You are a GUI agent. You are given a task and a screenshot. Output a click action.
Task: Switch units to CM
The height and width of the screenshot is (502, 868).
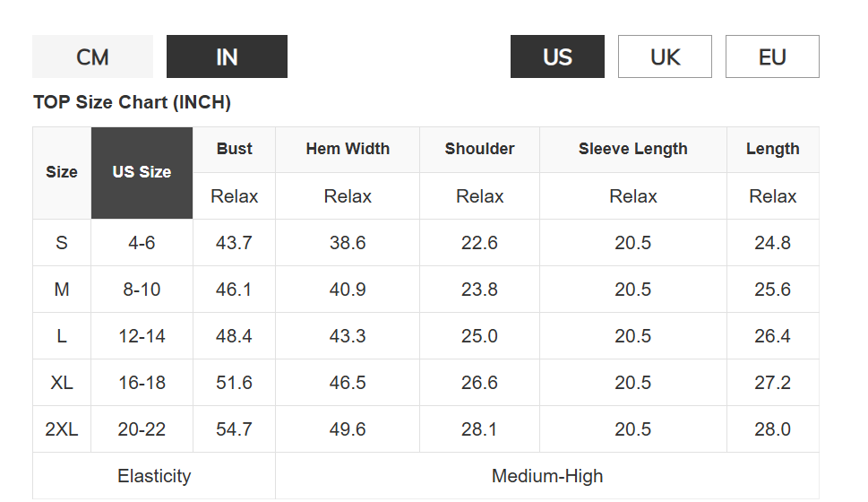(92, 56)
